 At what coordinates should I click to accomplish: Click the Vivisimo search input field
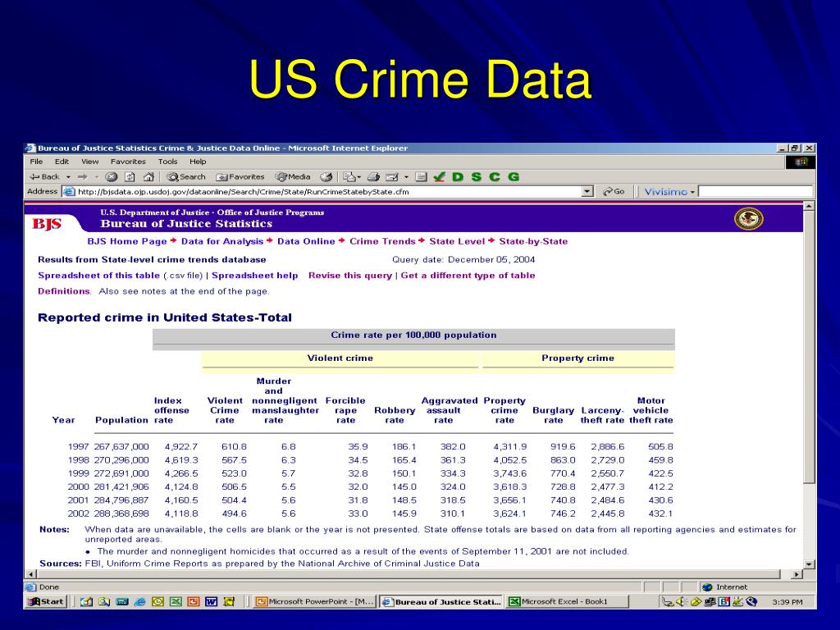[x=756, y=191]
